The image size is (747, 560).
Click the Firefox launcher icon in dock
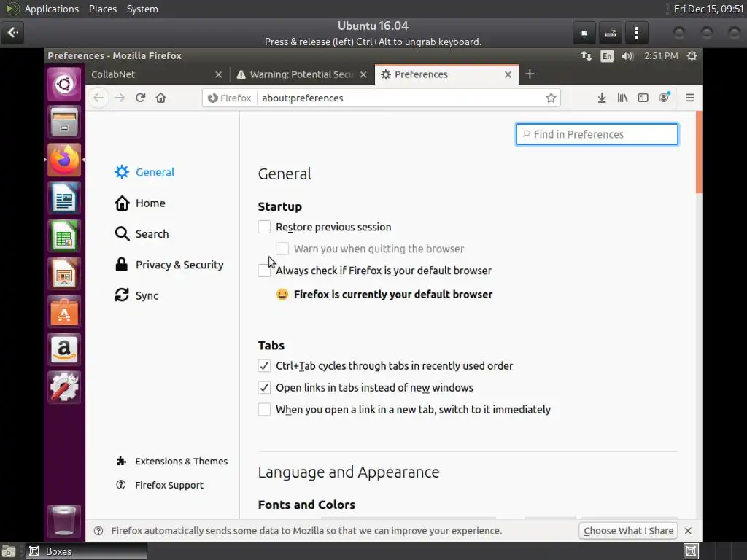click(x=64, y=160)
